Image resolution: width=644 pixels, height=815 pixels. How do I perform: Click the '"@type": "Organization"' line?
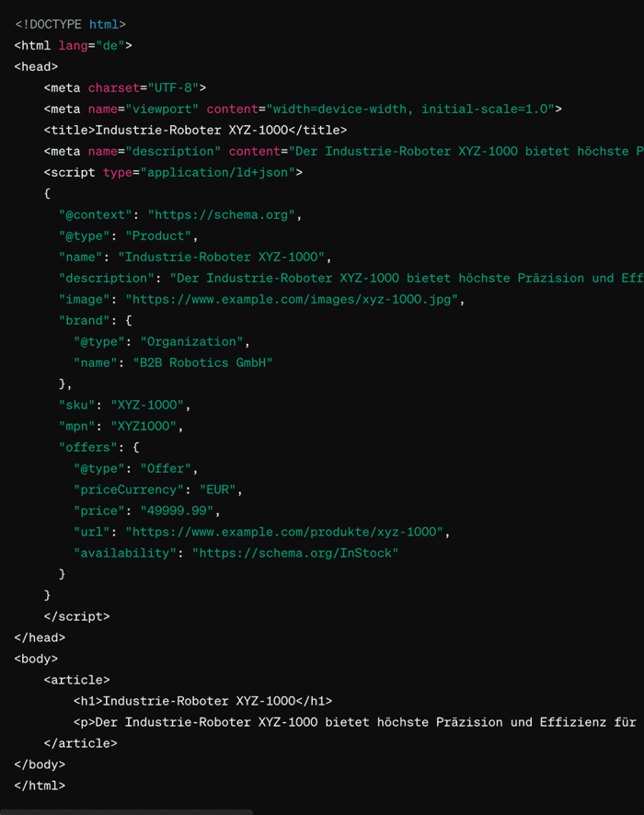point(162,342)
